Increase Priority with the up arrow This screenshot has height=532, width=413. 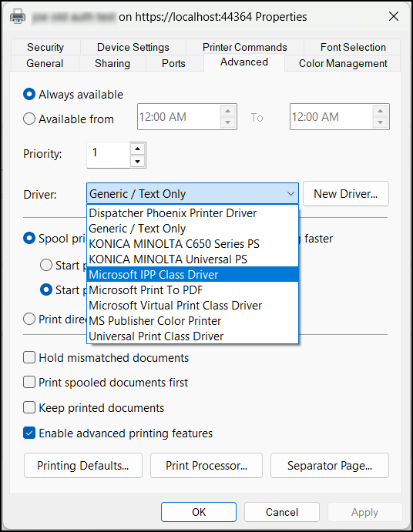point(138,149)
